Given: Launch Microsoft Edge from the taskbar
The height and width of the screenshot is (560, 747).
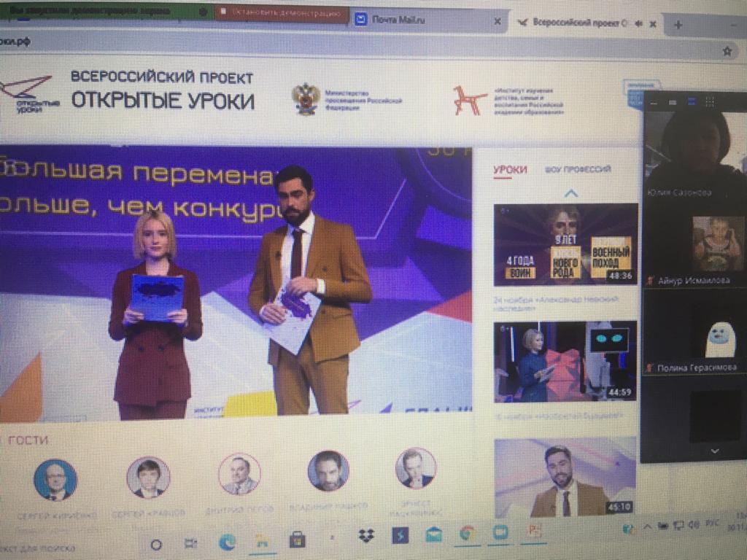Looking at the screenshot, I should click(227, 542).
